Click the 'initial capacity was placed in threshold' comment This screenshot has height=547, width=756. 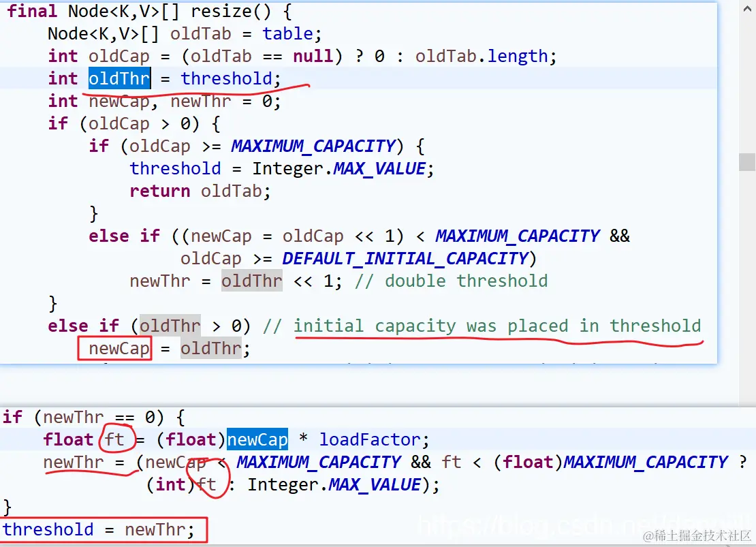tap(497, 326)
